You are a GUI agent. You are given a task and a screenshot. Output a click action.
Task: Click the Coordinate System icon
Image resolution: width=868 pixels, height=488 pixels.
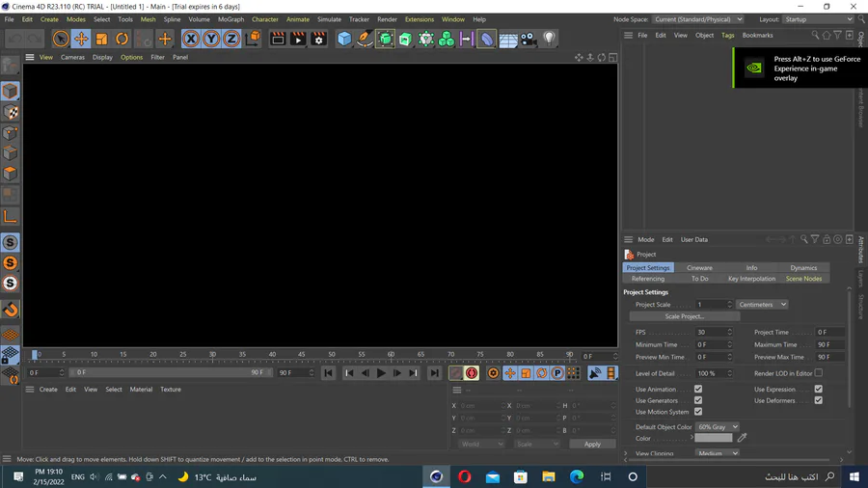[253, 39]
